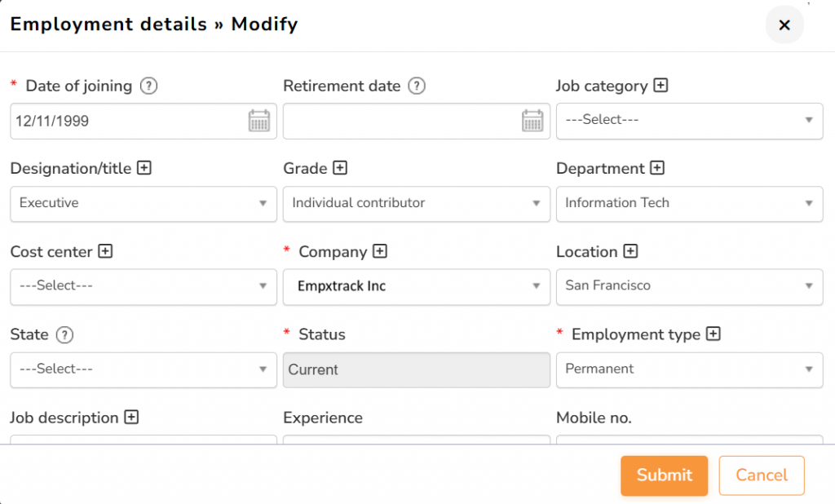Add new Location using plus icon
Viewport: 835px width, 504px height.
click(x=630, y=251)
